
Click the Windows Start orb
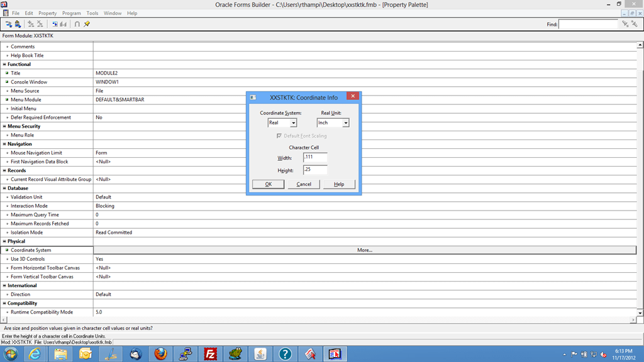click(11, 354)
